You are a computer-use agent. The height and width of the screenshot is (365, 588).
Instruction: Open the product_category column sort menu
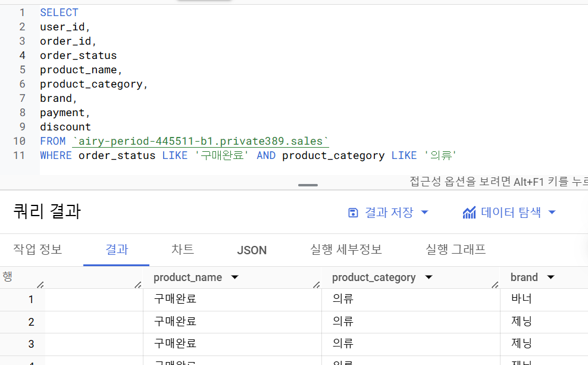pos(429,277)
